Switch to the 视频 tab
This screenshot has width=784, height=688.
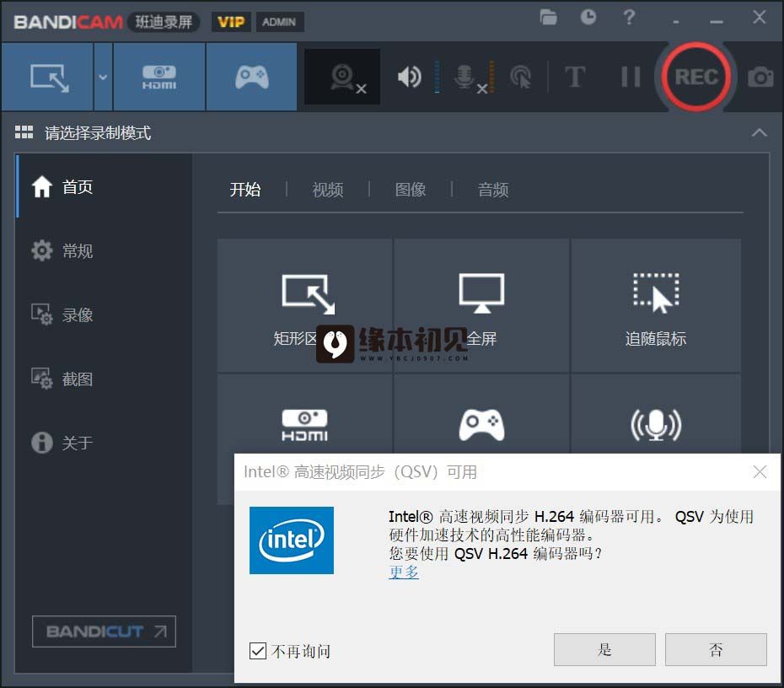(x=327, y=190)
